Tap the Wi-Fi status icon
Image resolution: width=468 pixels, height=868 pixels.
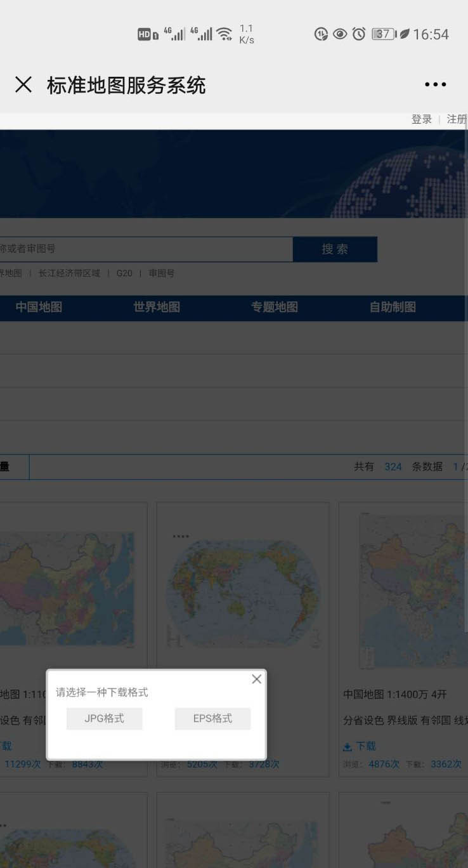tap(224, 34)
